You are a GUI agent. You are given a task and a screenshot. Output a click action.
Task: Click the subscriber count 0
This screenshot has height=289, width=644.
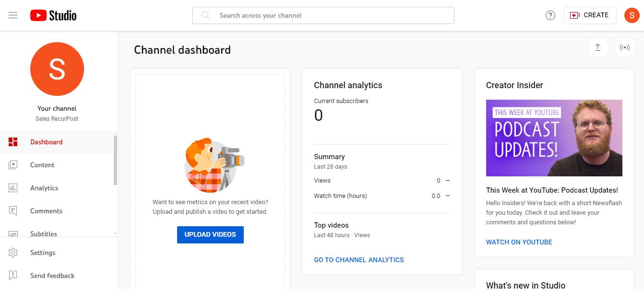319,116
